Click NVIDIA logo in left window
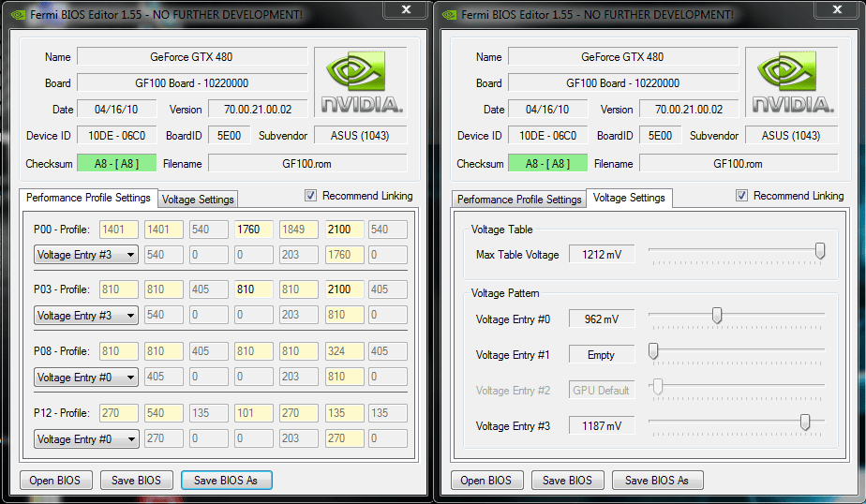The image size is (866, 504). tap(361, 82)
